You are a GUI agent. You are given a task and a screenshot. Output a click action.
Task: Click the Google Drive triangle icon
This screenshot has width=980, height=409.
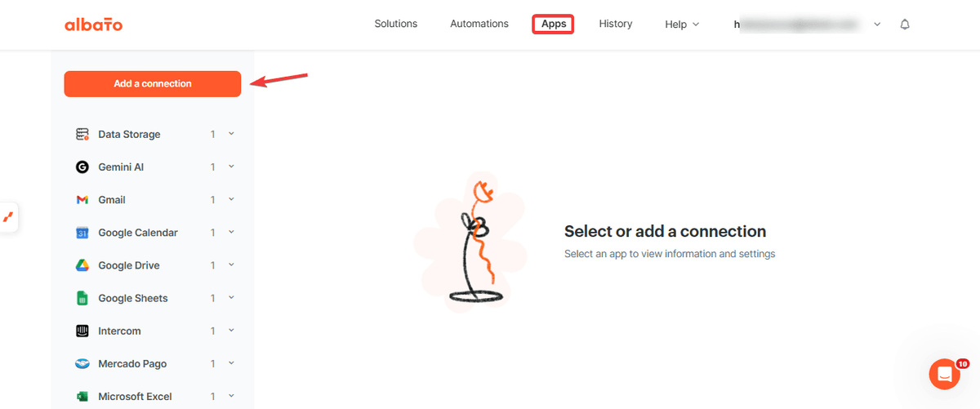click(82, 265)
